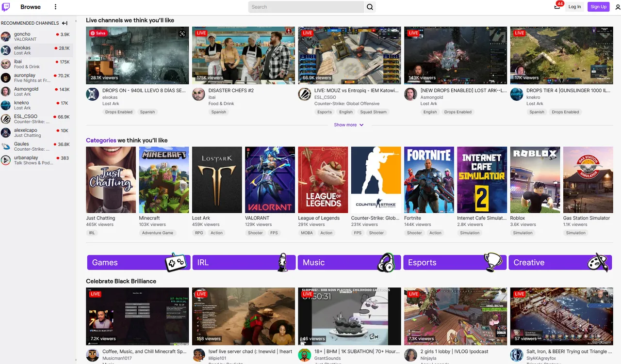The image size is (621, 364).
Task: Open elxokas live stream thumbnail, 28.1K viewers
Action: [x=137, y=55]
